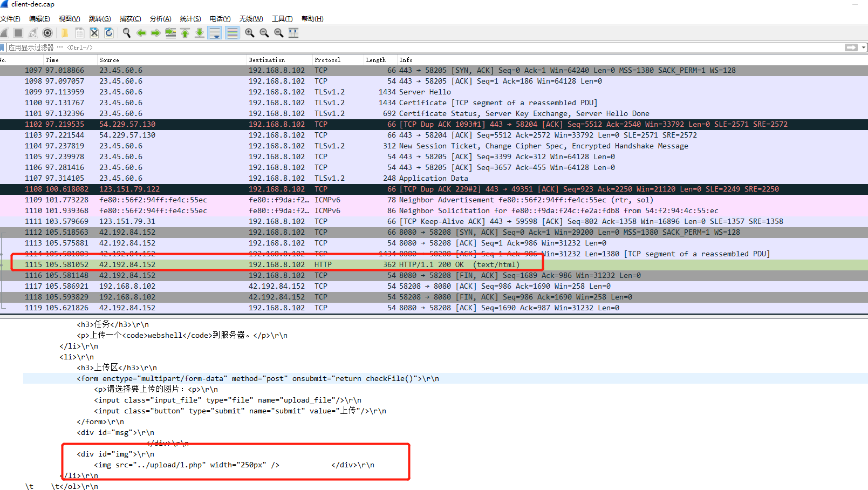868x490 pixels.
Task: Expand the display filter history dropdown
Action: (x=864, y=47)
